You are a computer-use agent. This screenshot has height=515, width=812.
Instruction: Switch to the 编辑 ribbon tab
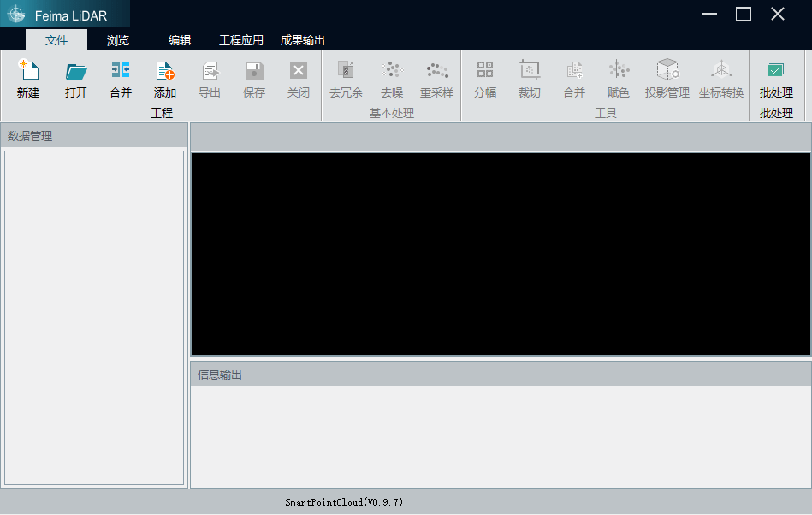(x=180, y=40)
